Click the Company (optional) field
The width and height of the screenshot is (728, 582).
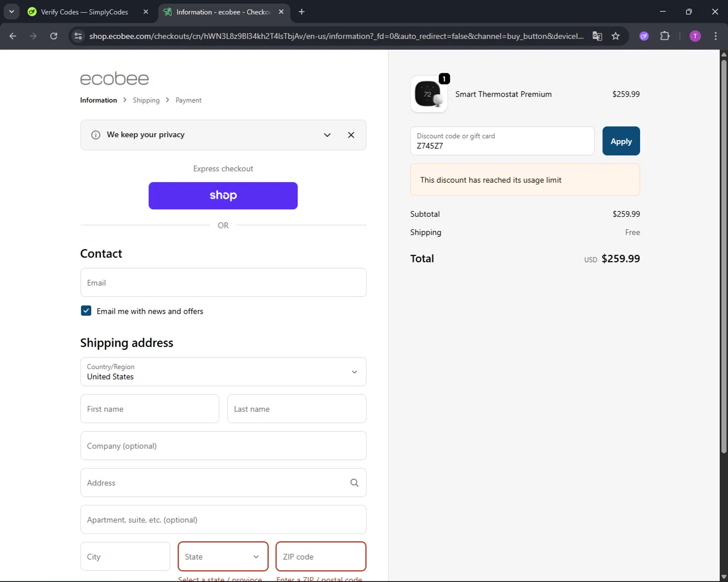pos(223,445)
